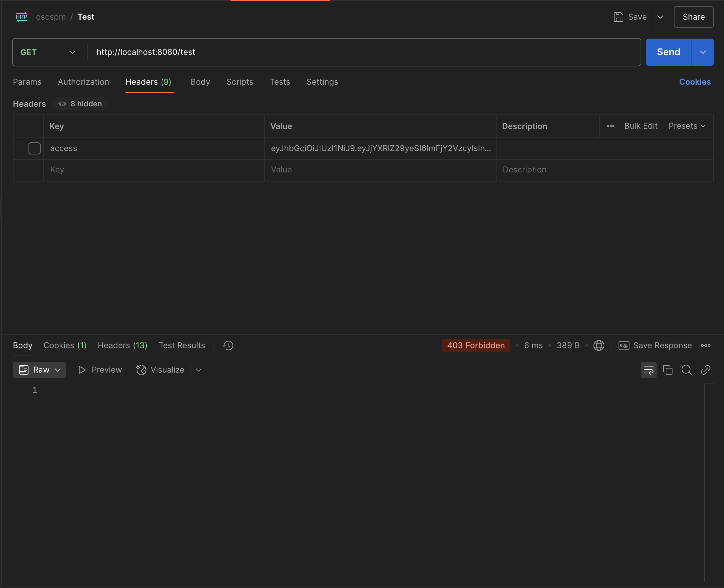The width and height of the screenshot is (724, 588).
Task: Click Save Response button
Action: [x=655, y=345]
